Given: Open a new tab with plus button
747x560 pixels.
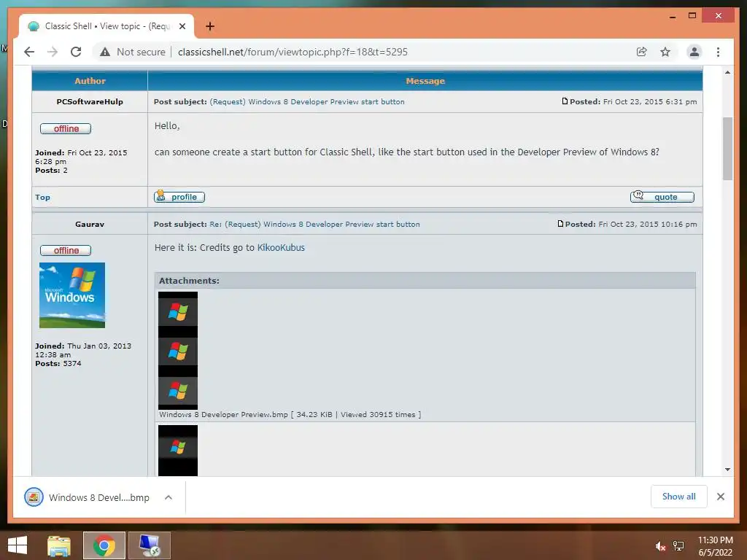Looking at the screenshot, I should pos(209,26).
